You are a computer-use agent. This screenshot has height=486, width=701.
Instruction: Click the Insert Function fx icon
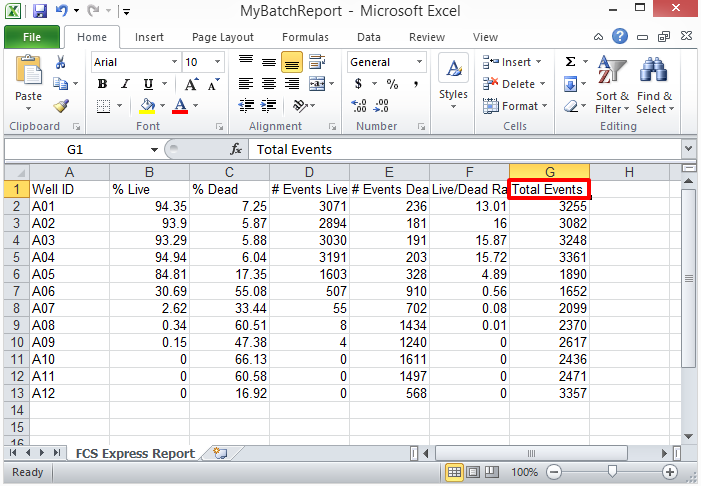tap(236, 149)
